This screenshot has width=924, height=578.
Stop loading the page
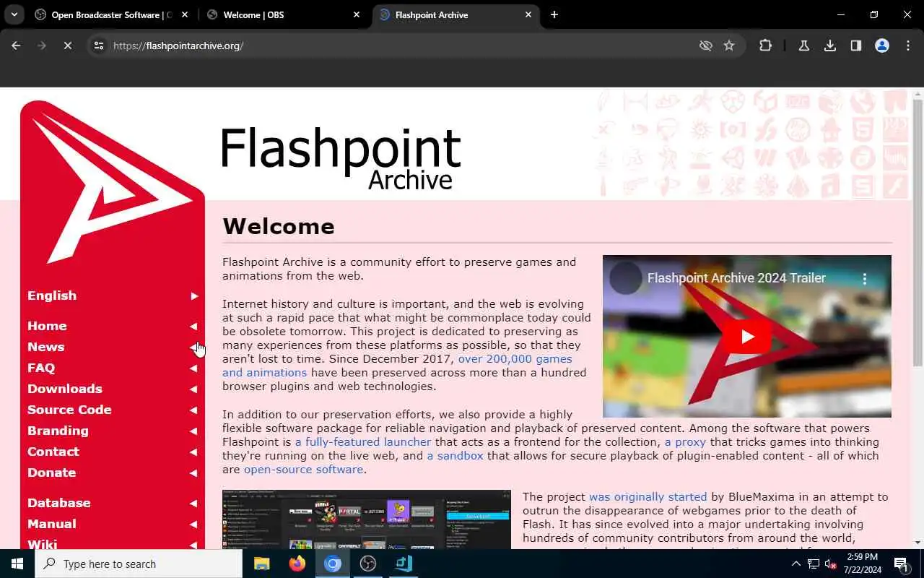67,46
